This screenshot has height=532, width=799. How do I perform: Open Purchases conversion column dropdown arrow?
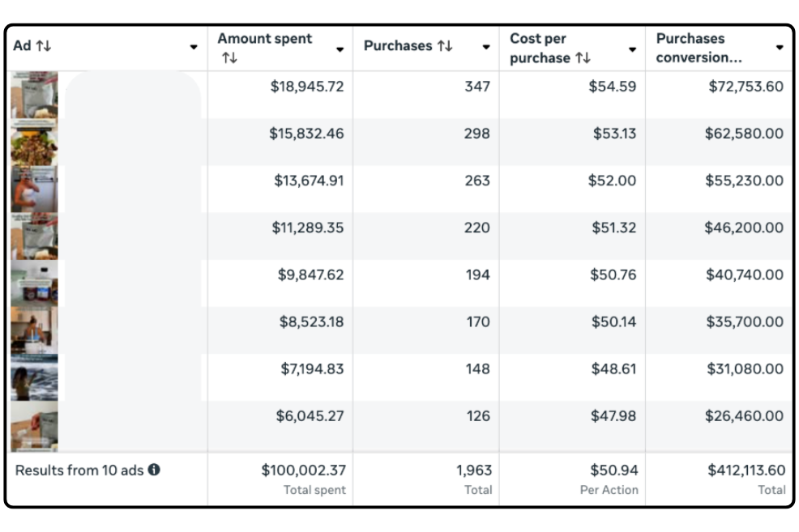click(779, 48)
